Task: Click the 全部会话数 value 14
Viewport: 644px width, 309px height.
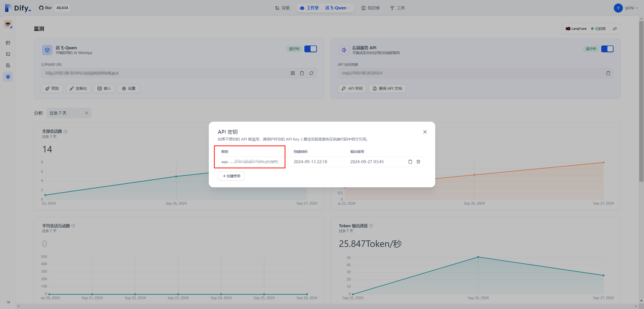Action: pyautogui.click(x=47, y=149)
